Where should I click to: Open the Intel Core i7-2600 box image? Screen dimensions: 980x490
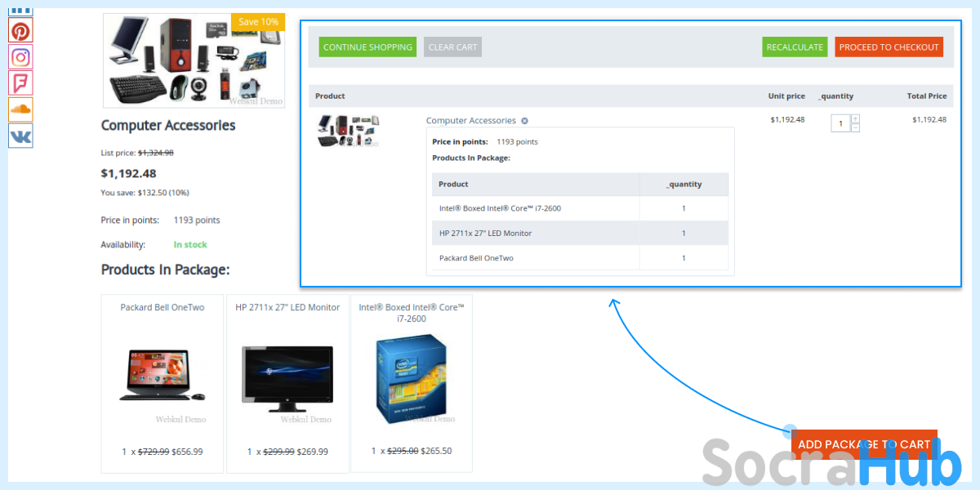coord(412,379)
